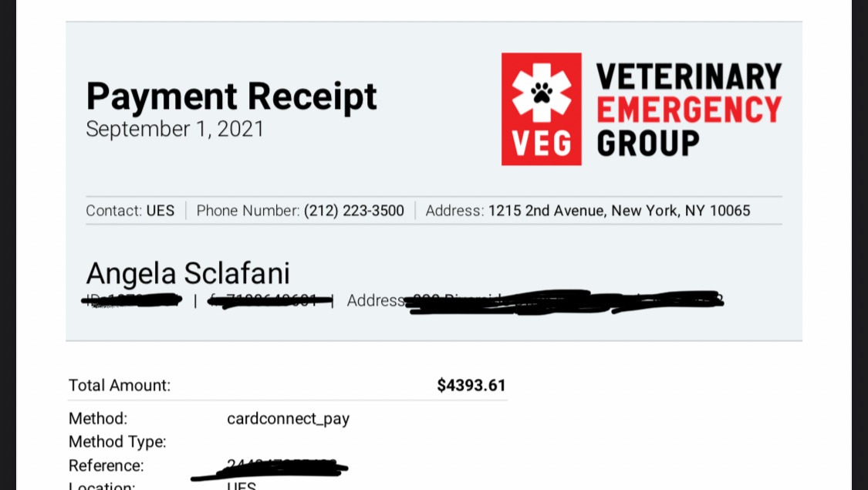Viewport: 868px width, 490px height.
Task: Click the white paw print star symbol
Action: pyautogui.click(x=542, y=93)
